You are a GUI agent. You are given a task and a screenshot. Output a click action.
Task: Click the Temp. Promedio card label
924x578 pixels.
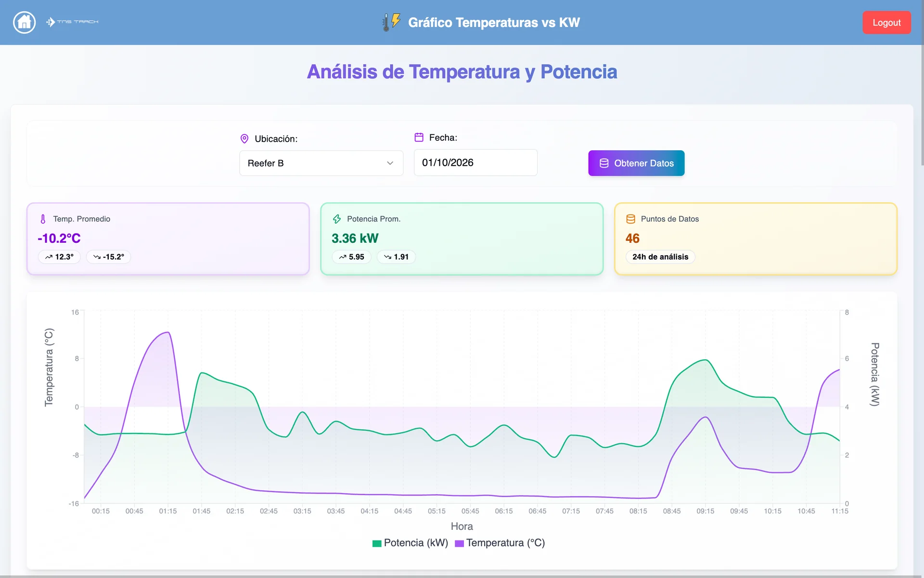click(x=82, y=219)
